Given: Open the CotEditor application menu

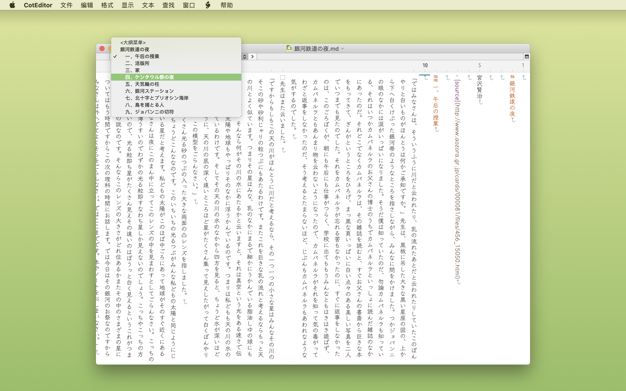Looking at the screenshot, I should pyautogui.click(x=38, y=5).
